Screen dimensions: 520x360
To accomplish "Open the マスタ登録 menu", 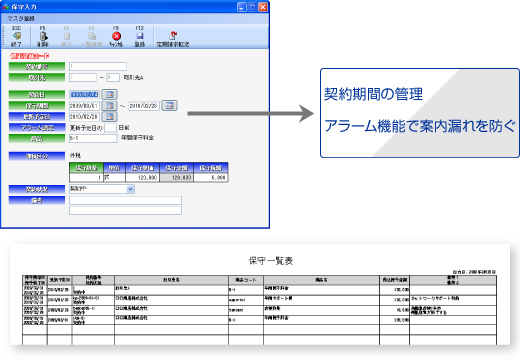I will point(21,19).
